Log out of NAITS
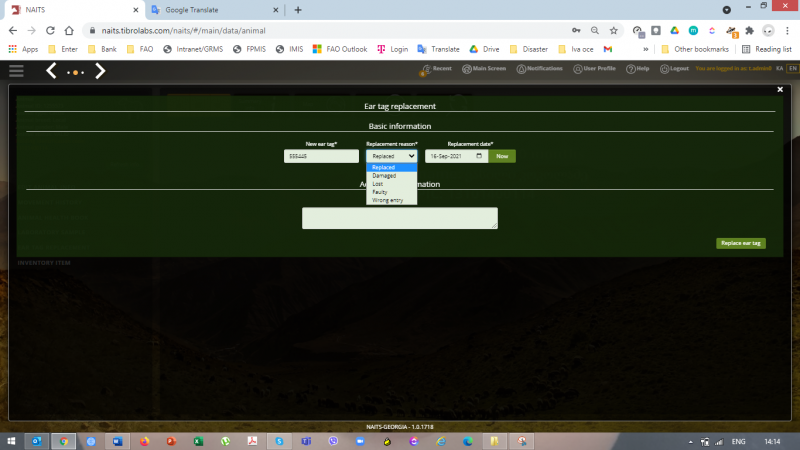This screenshot has height=450, width=800. click(x=674, y=69)
